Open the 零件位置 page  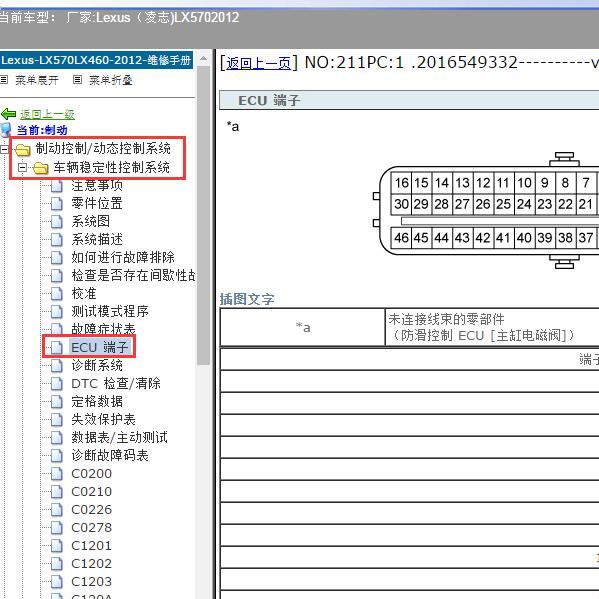click(x=97, y=203)
